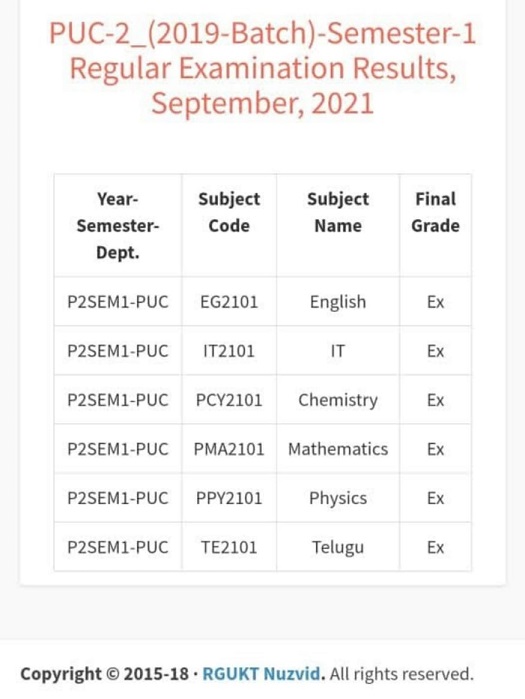
Task: Select the Chemistry subject name cell
Action: pos(338,400)
